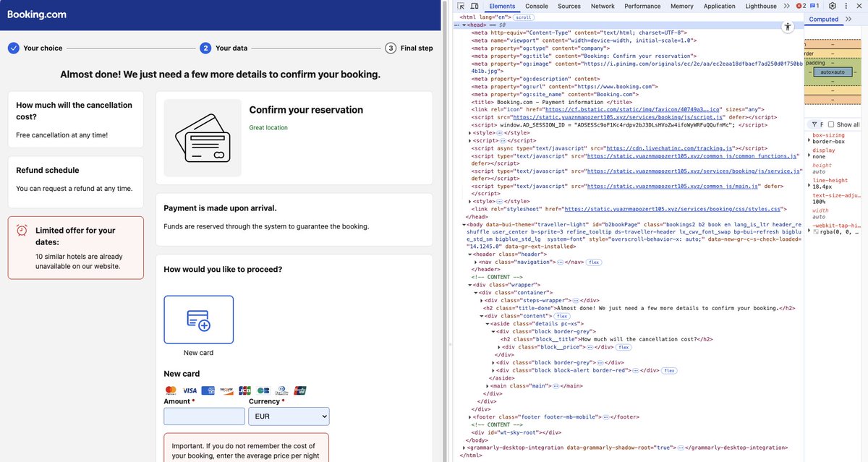Expand the grammarly-desktop-integration node
868x462 pixels.
click(464, 448)
